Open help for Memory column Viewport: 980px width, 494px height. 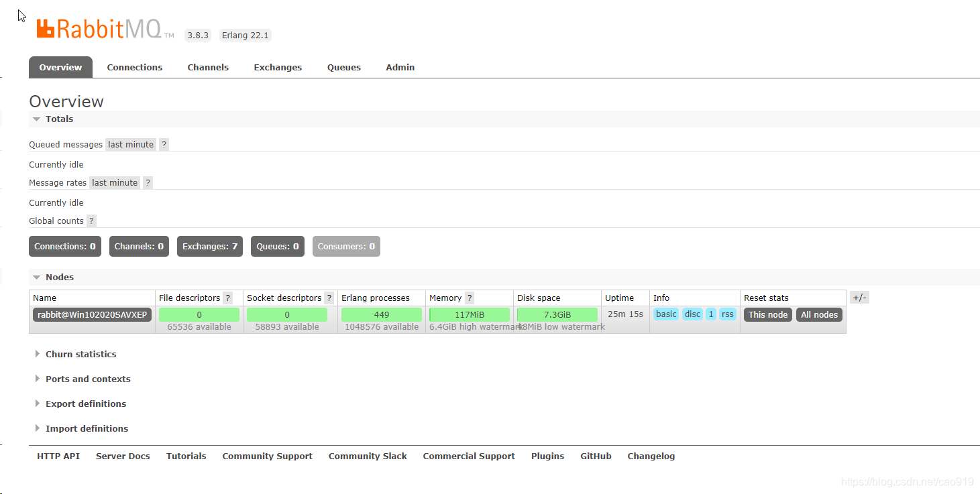[x=469, y=298]
